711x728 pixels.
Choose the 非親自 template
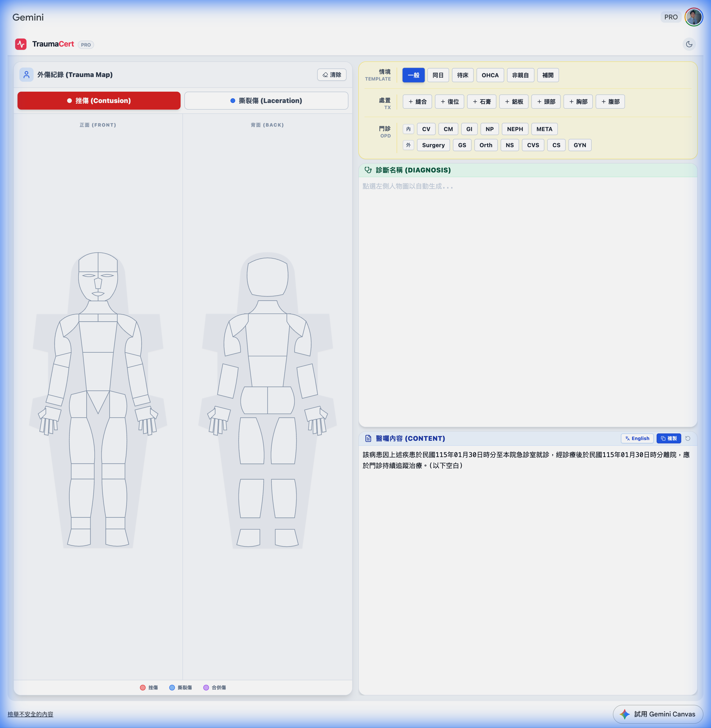coord(520,75)
